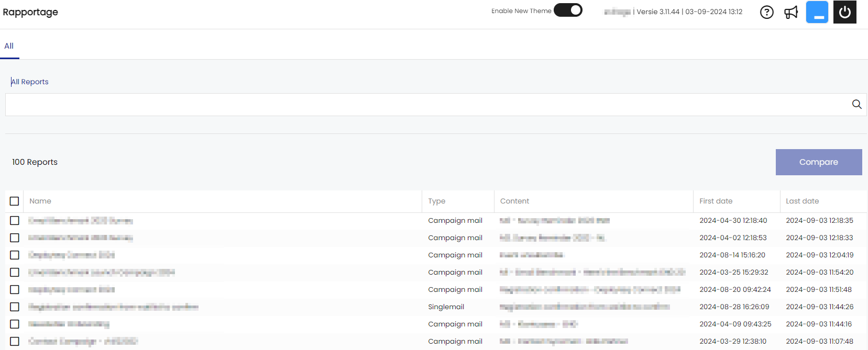Open the help question mark icon
The height and width of the screenshot is (350, 868).
(x=766, y=12)
